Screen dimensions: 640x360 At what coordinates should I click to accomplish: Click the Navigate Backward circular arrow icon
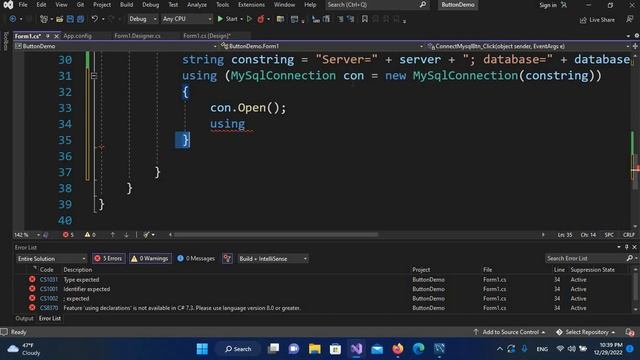click(x=13, y=19)
